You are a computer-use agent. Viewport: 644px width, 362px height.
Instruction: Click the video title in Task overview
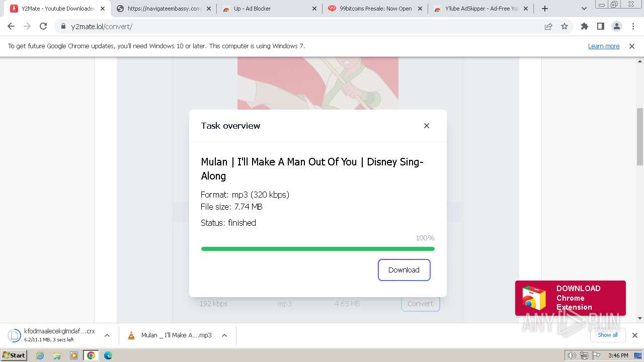tap(312, 168)
